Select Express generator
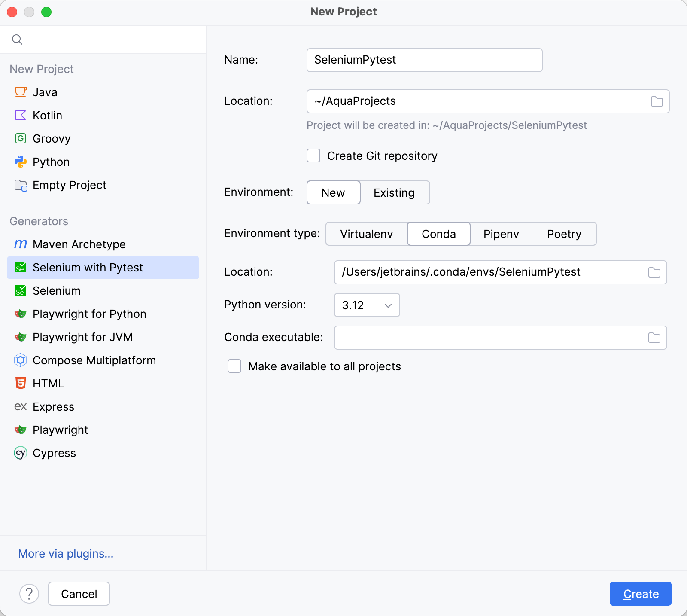The image size is (687, 616). pyautogui.click(x=103, y=406)
